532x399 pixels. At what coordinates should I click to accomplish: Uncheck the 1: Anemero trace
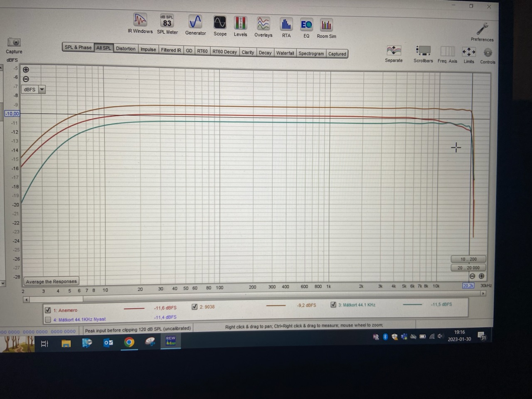pos(48,310)
